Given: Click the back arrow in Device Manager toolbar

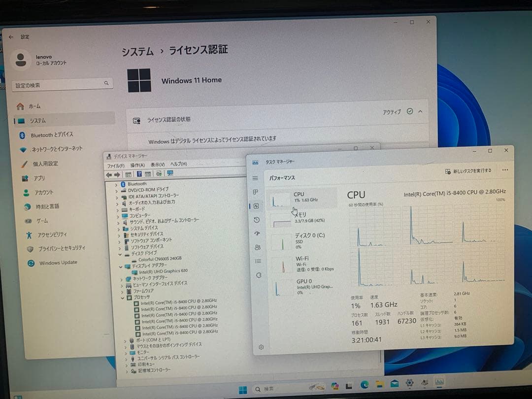Looking at the screenshot, I should (108, 173).
